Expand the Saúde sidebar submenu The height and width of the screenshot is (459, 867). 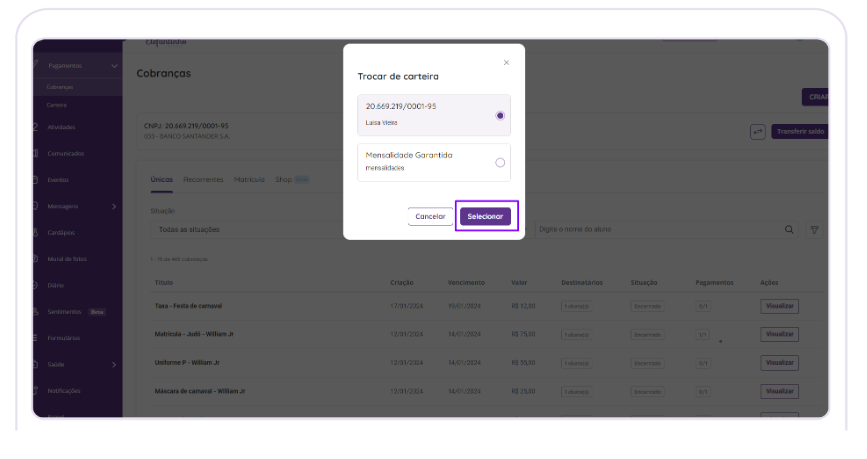(x=114, y=364)
